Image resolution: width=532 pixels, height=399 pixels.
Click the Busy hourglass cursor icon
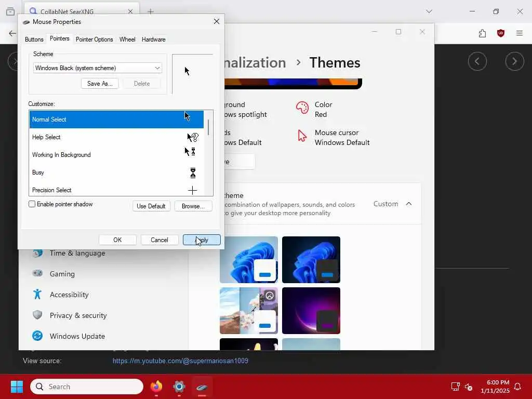pos(193,172)
